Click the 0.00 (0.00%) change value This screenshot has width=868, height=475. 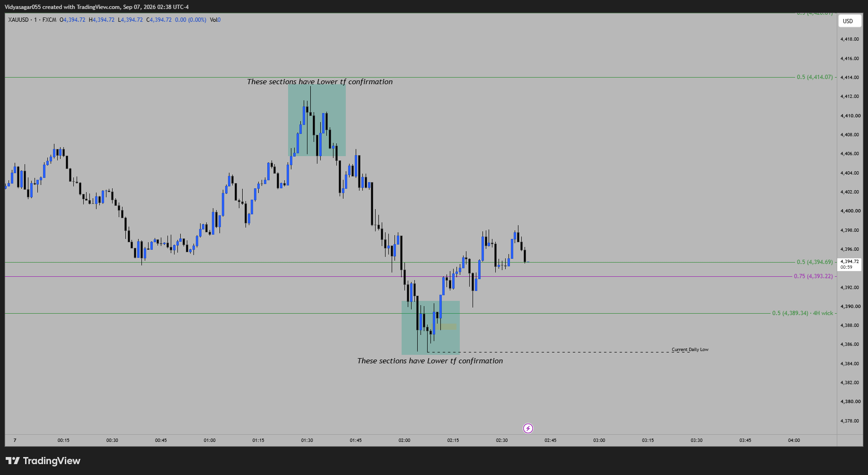(191, 20)
